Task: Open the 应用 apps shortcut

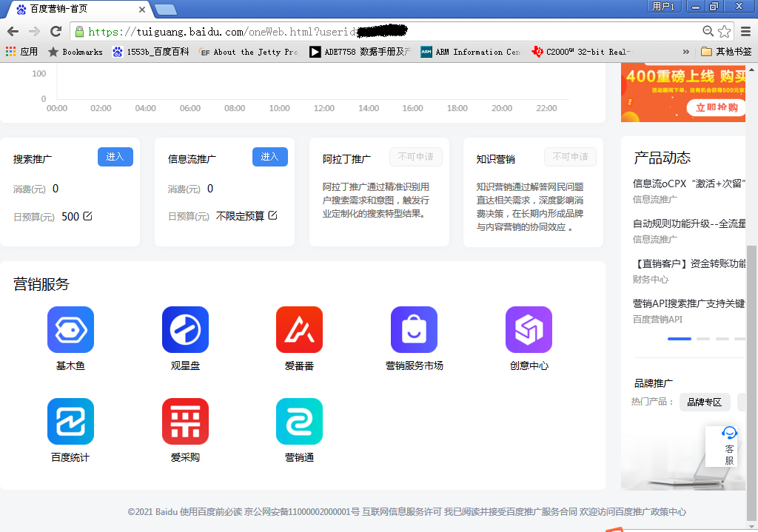Action: click(x=21, y=52)
